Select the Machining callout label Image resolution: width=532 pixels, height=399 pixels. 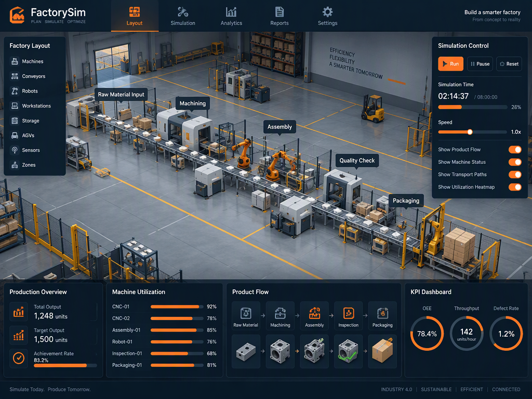click(x=192, y=103)
